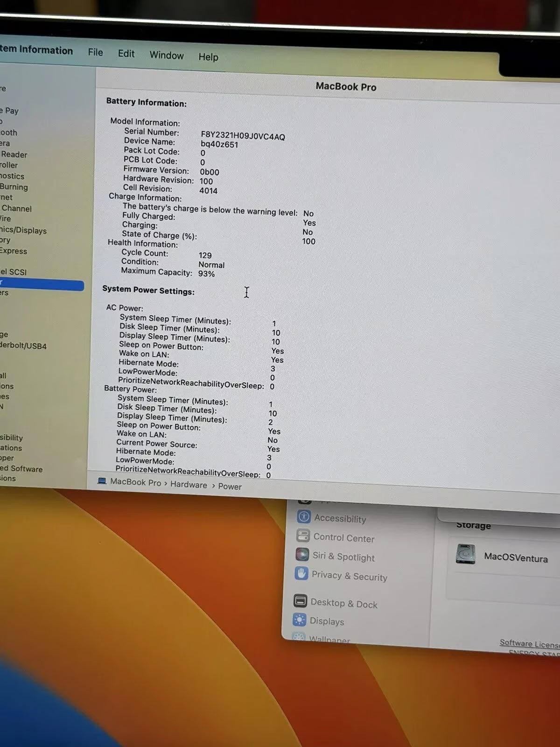Select PCI Express in the sidebar
The height and width of the screenshot is (747, 560).
click(14, 251)
